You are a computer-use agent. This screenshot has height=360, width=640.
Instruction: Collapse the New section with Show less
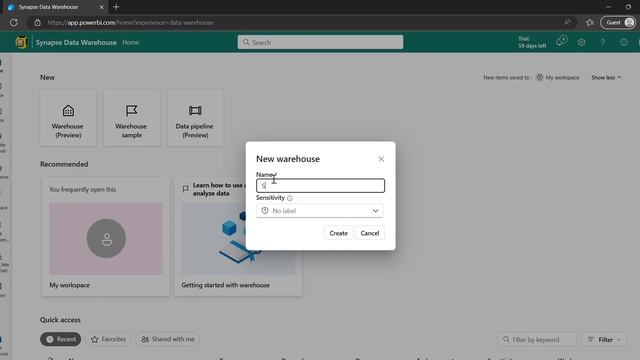(606, 77)
